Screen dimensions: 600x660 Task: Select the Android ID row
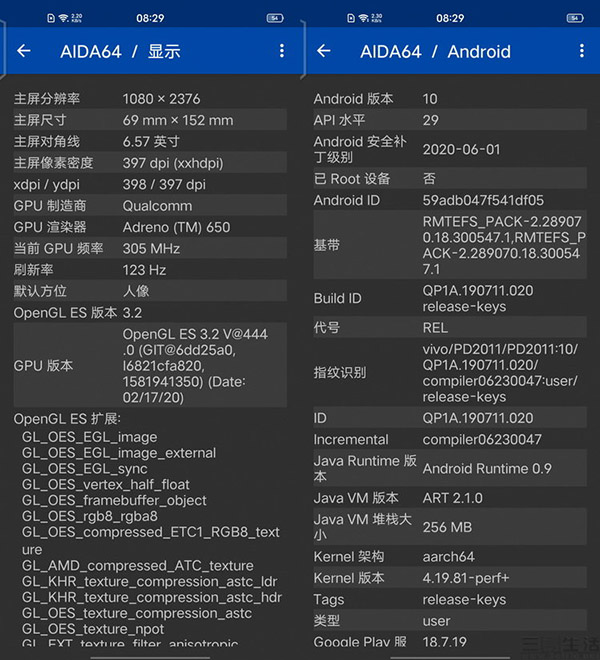[x=450, y=200]
